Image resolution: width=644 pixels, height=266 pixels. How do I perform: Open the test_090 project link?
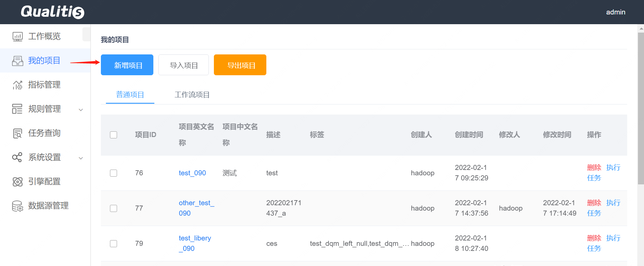(192, 173)
